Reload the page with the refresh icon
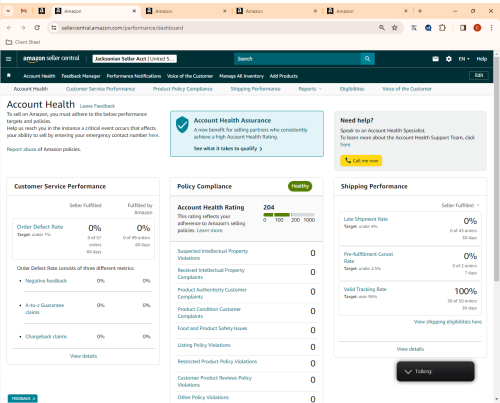The height and width of the screenshot is (403, 500). click(37, 28)
